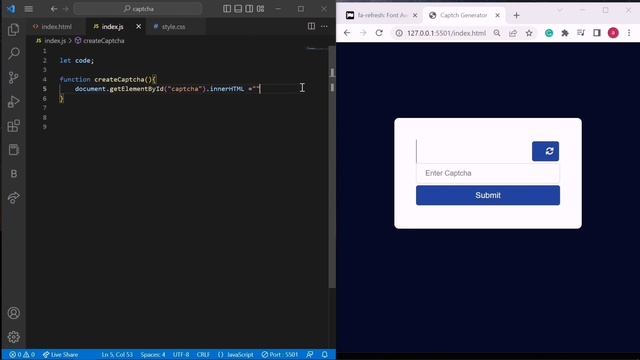This screenshot has width=640, height=360.
Task: Open the Extensions view
Action: click(13, 126)
